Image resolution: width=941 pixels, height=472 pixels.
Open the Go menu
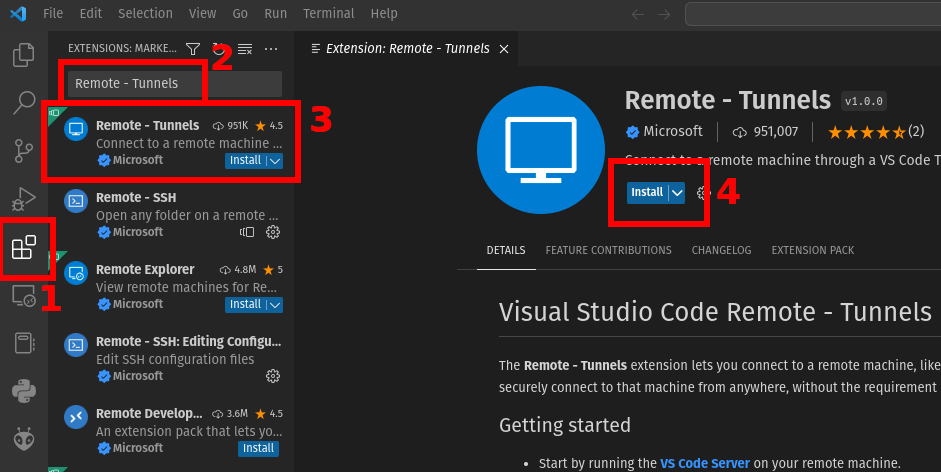coord(240,13)
